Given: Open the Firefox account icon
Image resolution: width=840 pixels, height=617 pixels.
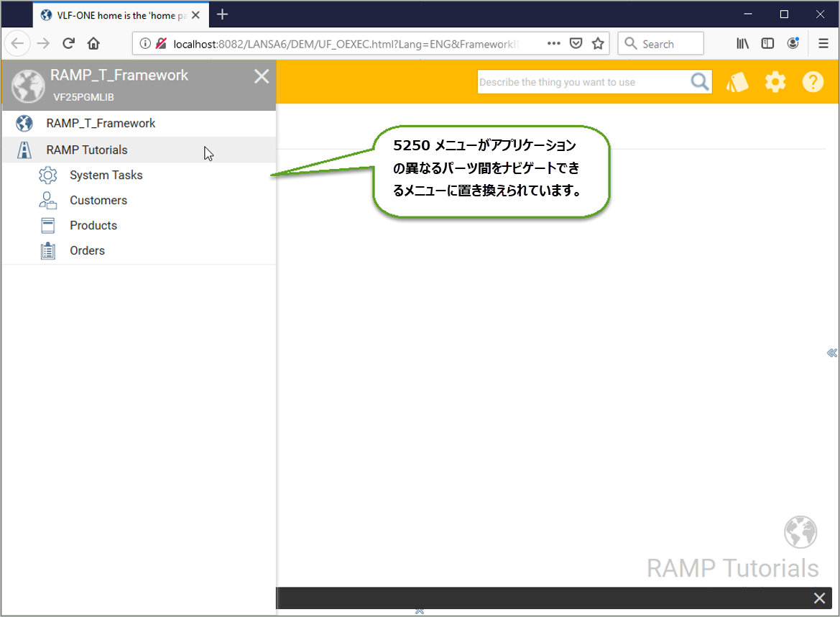Looking at the screenshot, I should (793, 43).
